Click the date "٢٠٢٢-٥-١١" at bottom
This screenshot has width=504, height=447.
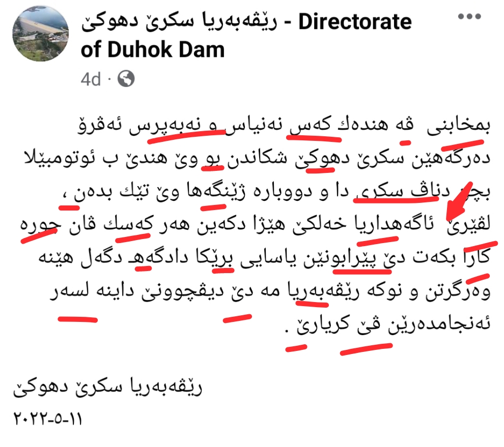tap(47, 419)
